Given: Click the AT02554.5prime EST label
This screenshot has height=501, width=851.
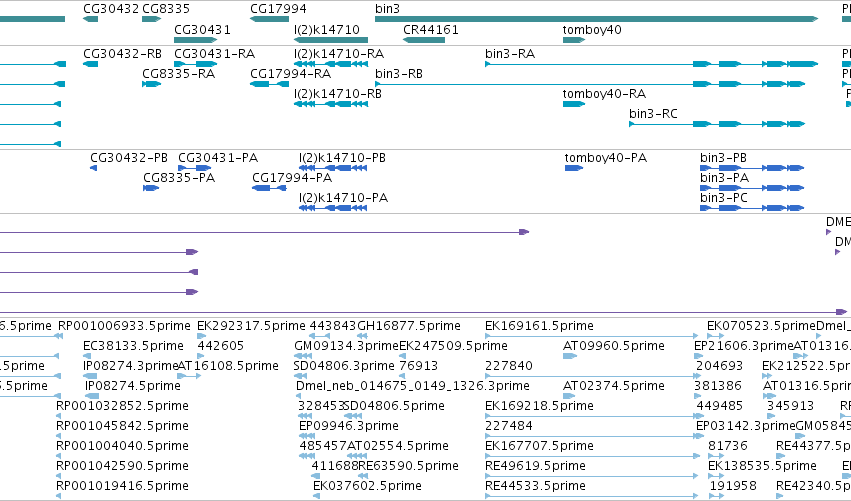Looking at the screenshot, I should (398, 446).
